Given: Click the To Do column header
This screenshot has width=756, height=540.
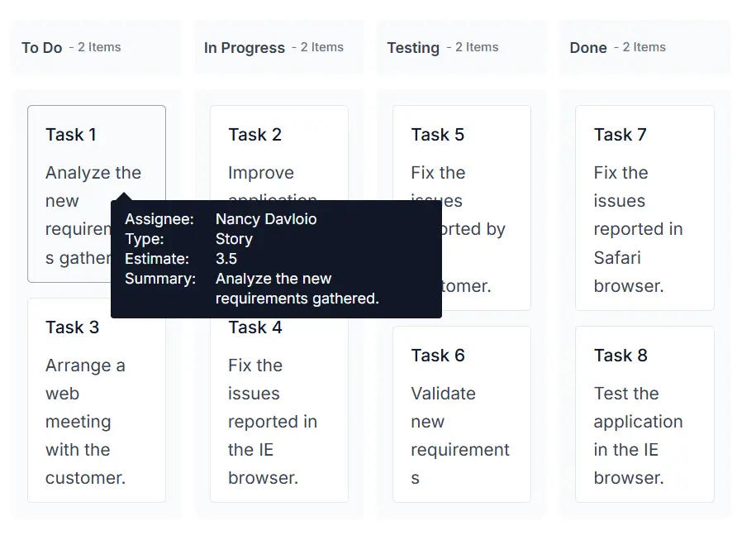Looking at the screenshot, I should pyautogui.click(x=97, y=47).
